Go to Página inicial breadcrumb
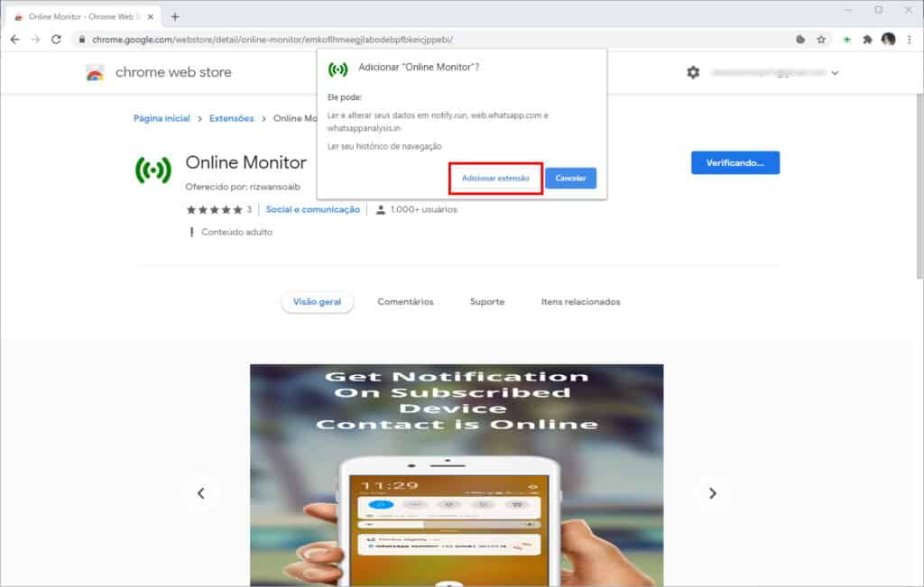Image resolution: width=924 pixels, height=587 pixels. point(162,118)
